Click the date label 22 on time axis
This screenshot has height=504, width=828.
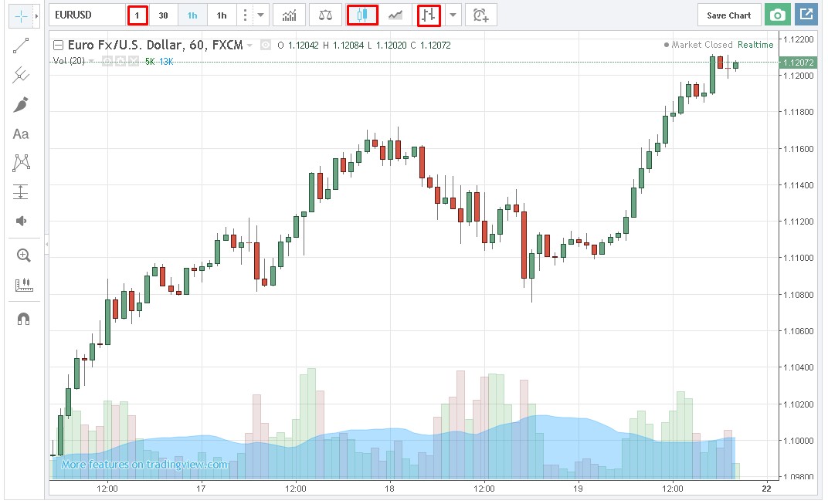[x=766, y=488]
